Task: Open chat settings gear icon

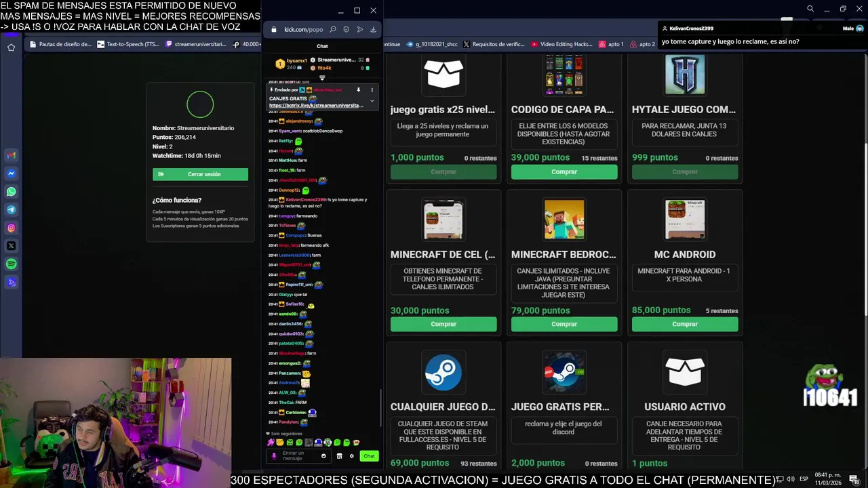Action: pyautogui.click(x=351, y=455)
